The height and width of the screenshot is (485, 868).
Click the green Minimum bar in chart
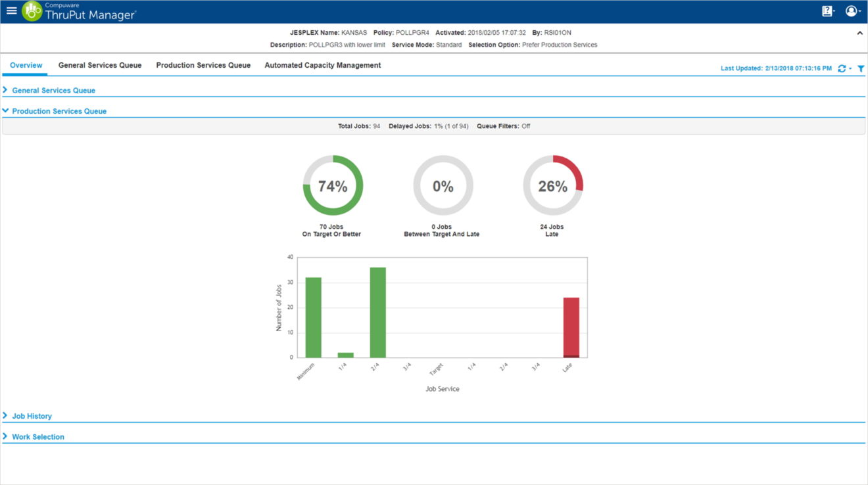click(314, 317)
